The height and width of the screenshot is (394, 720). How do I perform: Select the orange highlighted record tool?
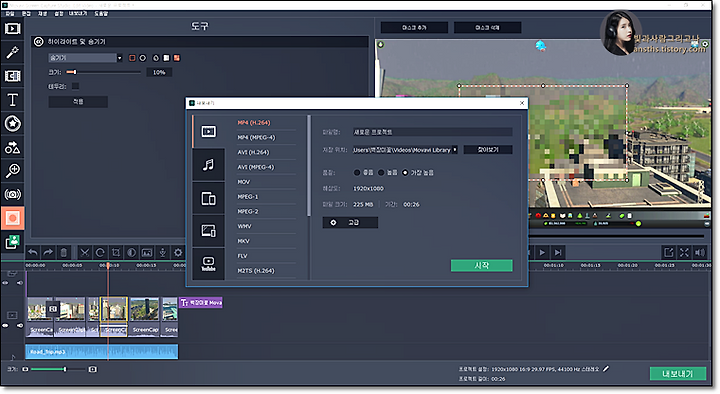pos(12,218)
